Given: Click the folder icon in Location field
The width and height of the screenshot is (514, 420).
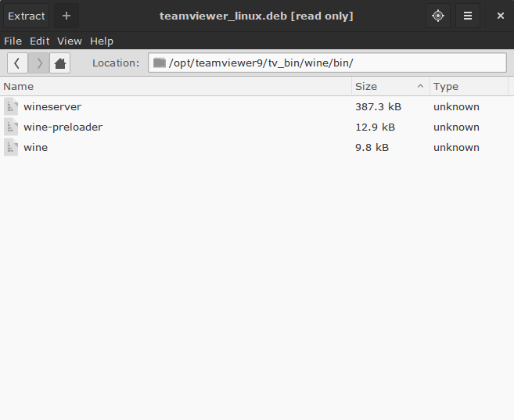Looking at the screenshot, I should tap(160, 63).
